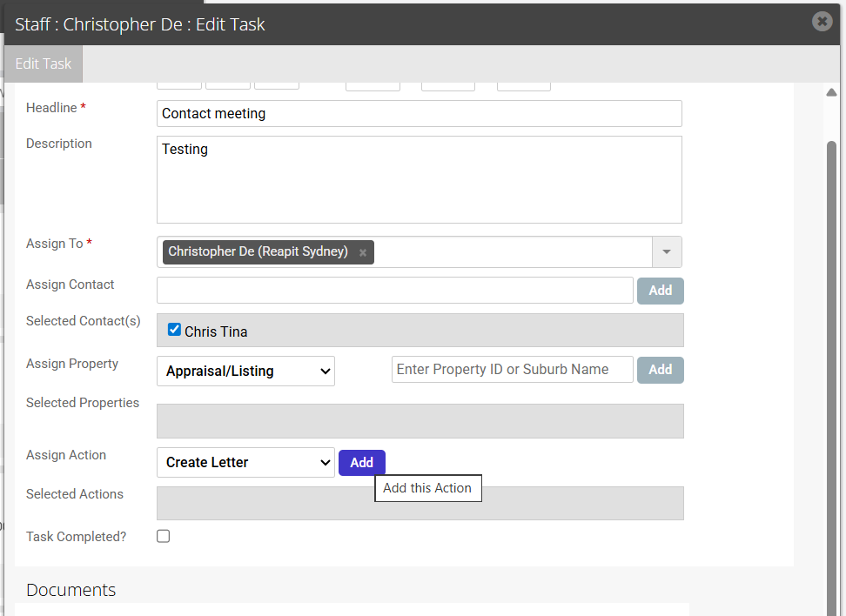Click the Assign Contact input field

395,291
